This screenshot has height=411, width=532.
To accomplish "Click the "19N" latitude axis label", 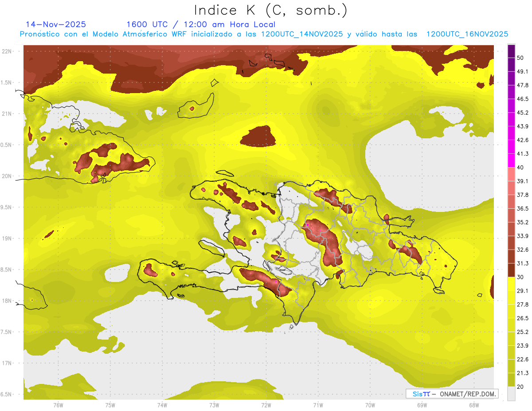I will [x=8, y=239].
